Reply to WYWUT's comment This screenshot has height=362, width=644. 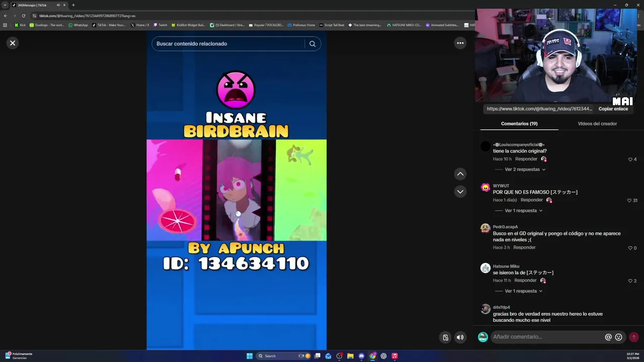click(x=531, y=200)
